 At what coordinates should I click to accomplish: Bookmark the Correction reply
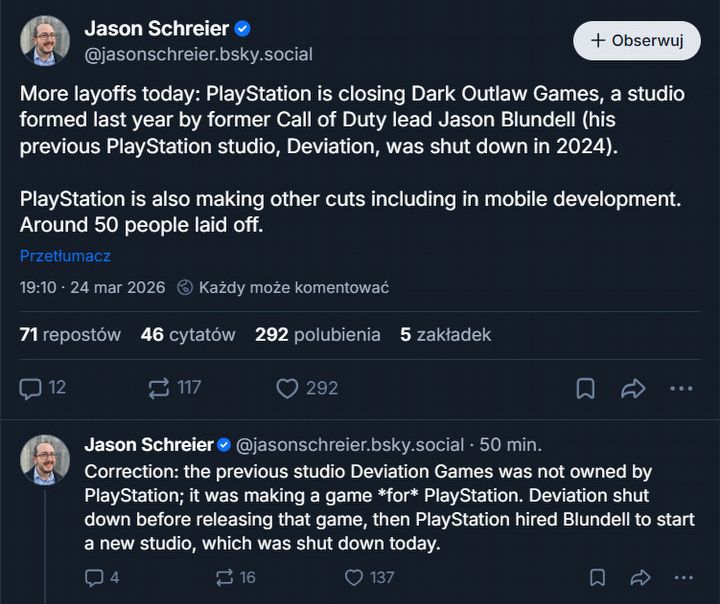pos(597,577)
